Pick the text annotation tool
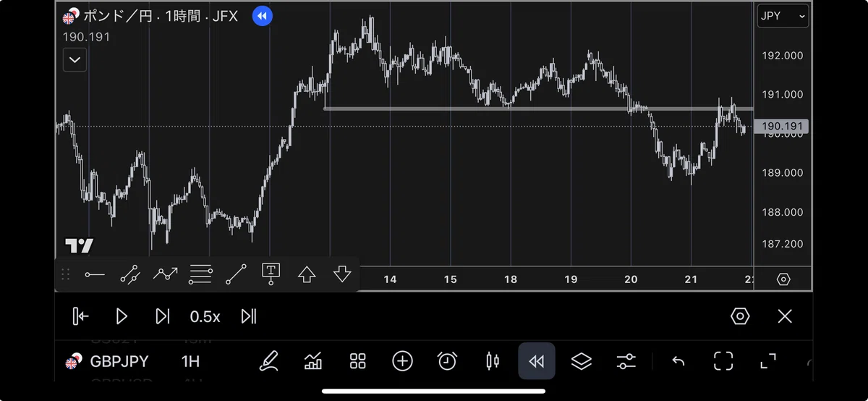 [271, 274]
